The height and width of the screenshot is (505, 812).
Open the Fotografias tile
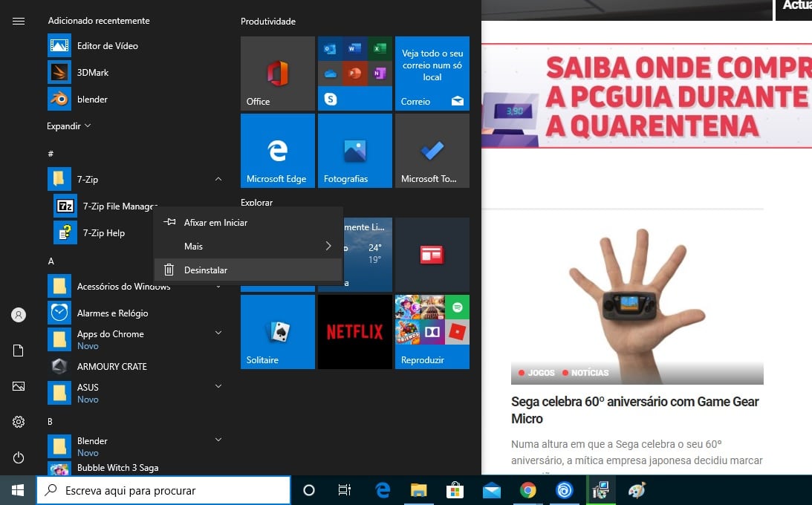click(x=354, y=151)
